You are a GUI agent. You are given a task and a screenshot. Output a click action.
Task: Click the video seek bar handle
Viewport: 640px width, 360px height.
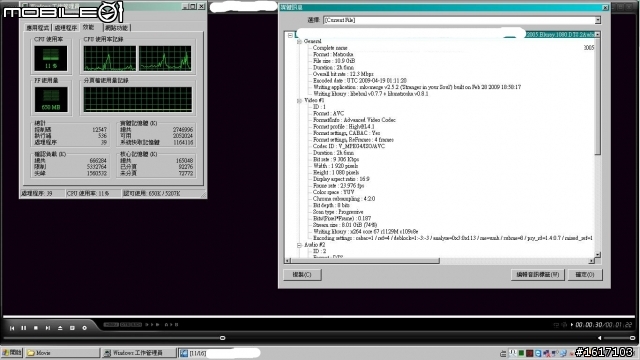pyautogui.click(x=222, y=338)
